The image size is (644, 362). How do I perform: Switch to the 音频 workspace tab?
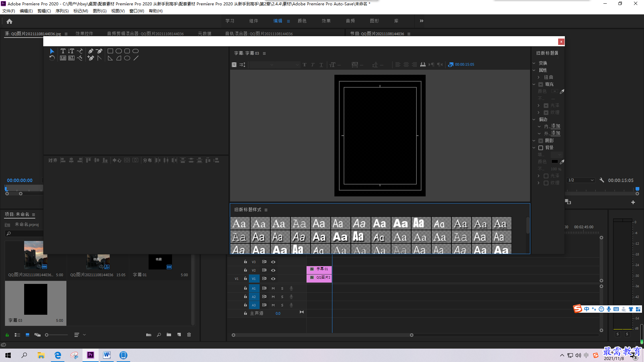[x=350, y=21]
